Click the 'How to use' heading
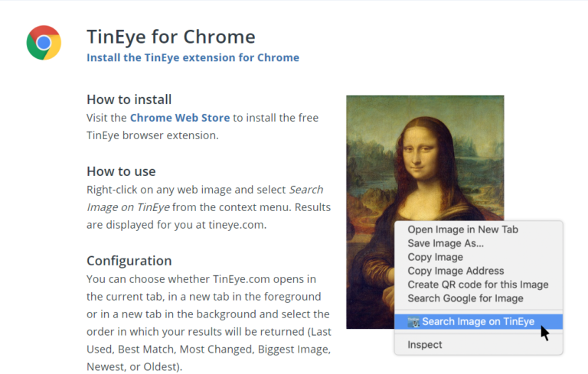This screenshot has height=374, width=588. pos(121,171)
